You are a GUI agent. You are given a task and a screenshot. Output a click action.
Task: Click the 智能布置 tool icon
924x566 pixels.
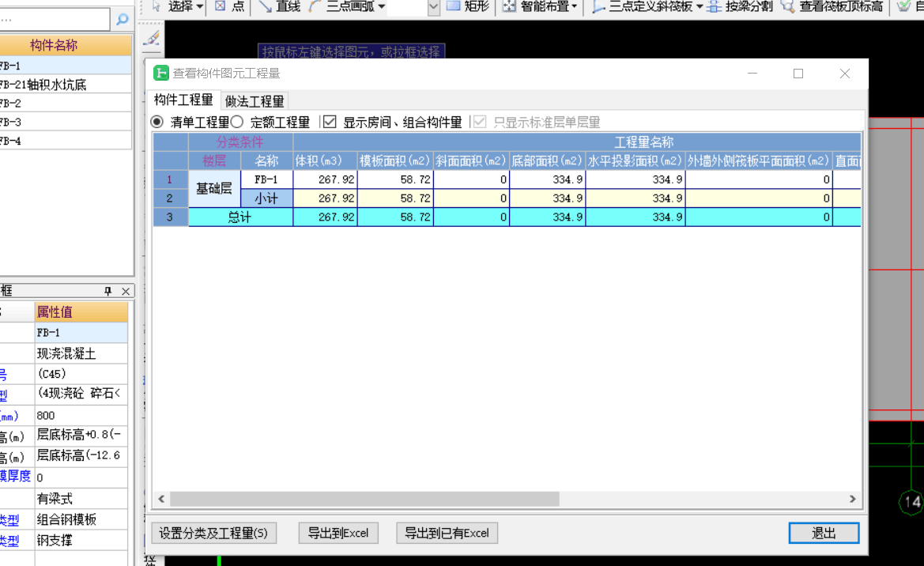(509, 6)
